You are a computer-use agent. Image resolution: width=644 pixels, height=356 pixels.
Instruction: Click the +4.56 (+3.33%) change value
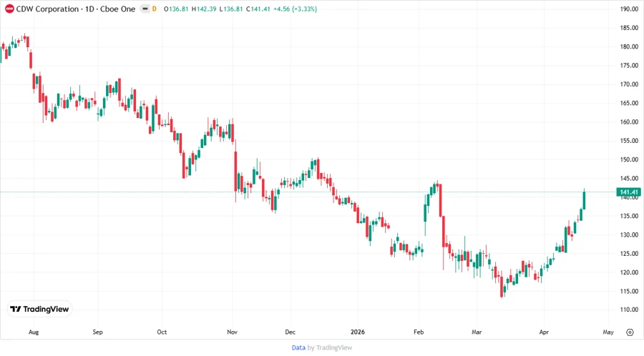point(296,9)
